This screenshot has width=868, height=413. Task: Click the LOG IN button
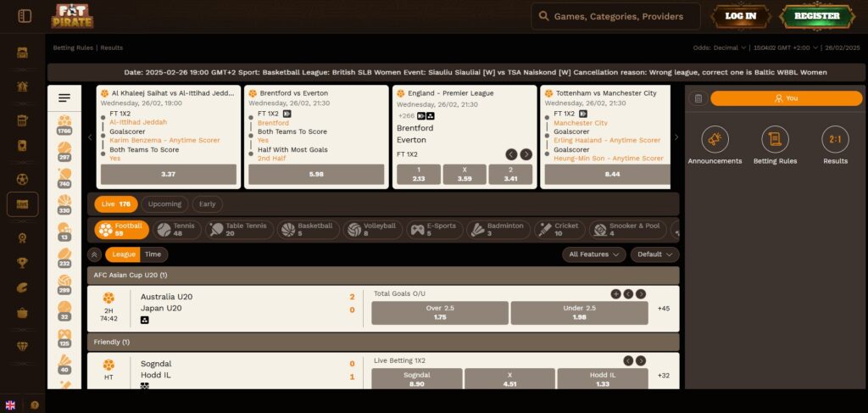pyautogui.click(x=741, y=16)
